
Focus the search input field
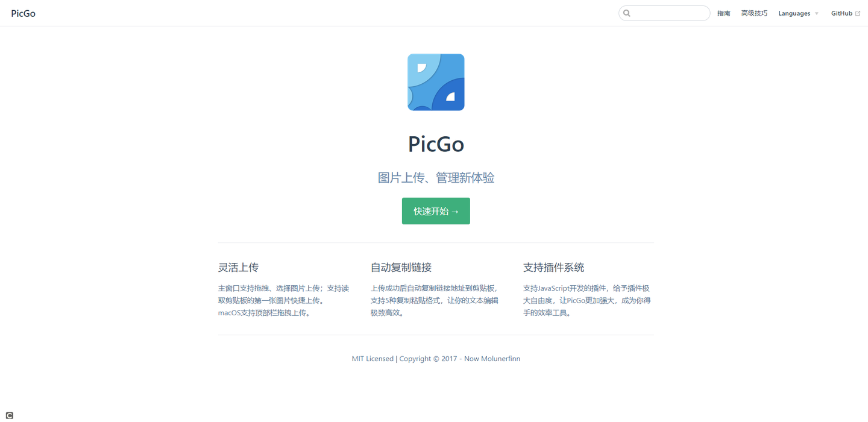[x=664, y=13]
